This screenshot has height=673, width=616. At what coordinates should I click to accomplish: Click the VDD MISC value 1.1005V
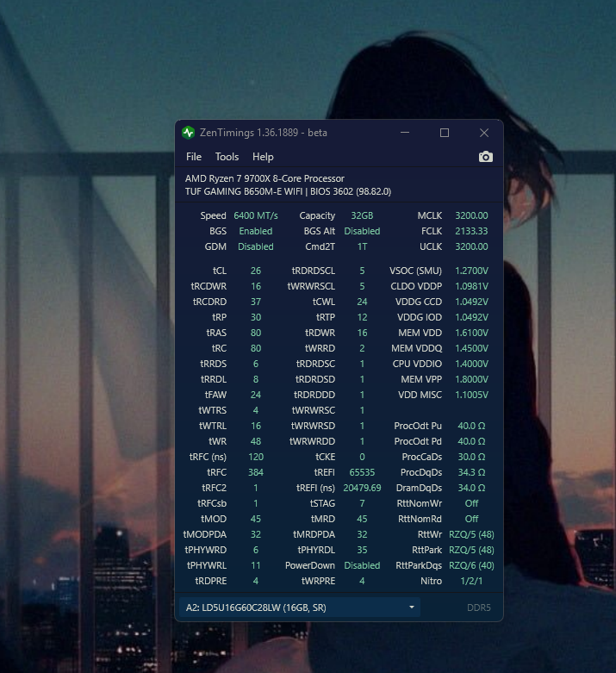pos(471,394)
